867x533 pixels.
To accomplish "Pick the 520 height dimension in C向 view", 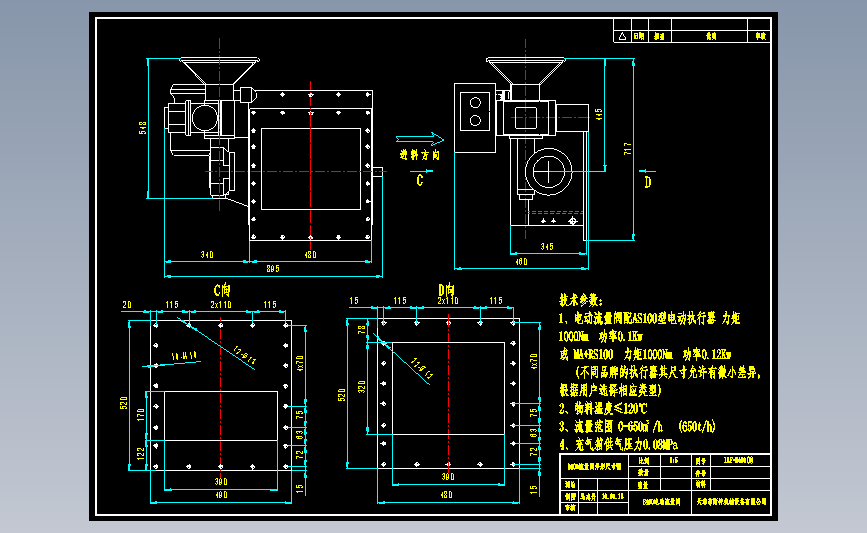I will 124,403.
